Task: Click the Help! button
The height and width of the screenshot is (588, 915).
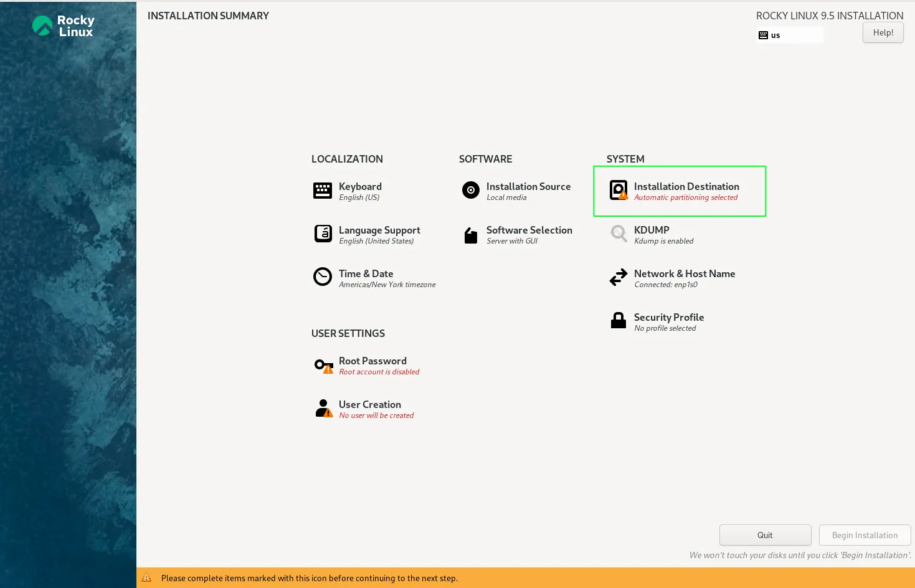Action: [x=883, y=32]
